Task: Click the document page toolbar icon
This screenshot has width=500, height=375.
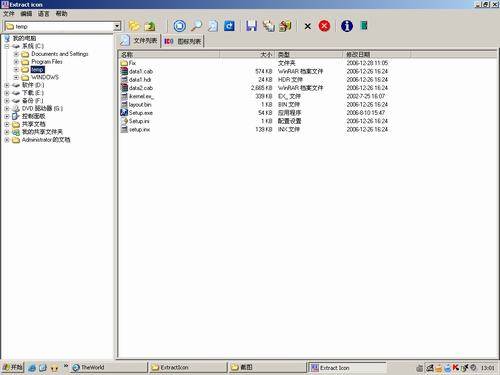Action: tap(213, 26)
